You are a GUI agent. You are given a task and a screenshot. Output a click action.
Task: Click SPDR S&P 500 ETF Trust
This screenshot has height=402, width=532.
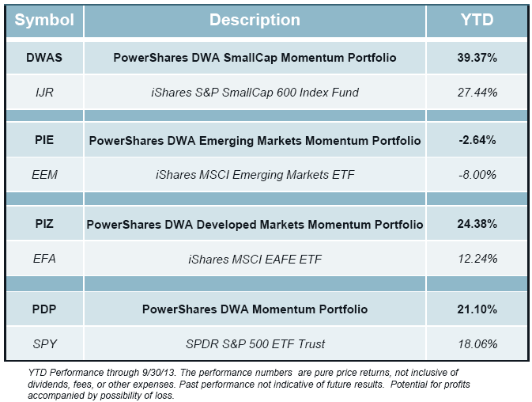coord(255,343)
